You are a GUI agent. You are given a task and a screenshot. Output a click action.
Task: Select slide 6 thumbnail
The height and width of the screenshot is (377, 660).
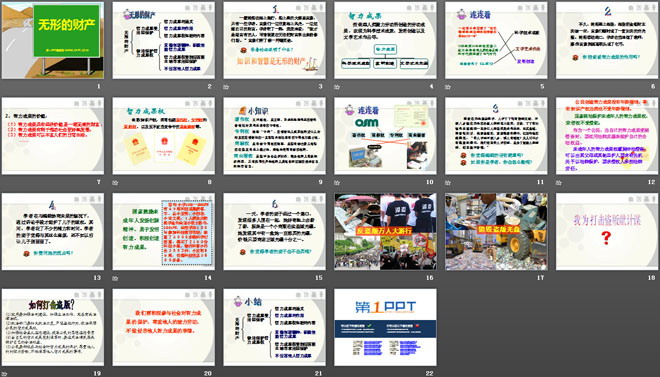(607, 40)
